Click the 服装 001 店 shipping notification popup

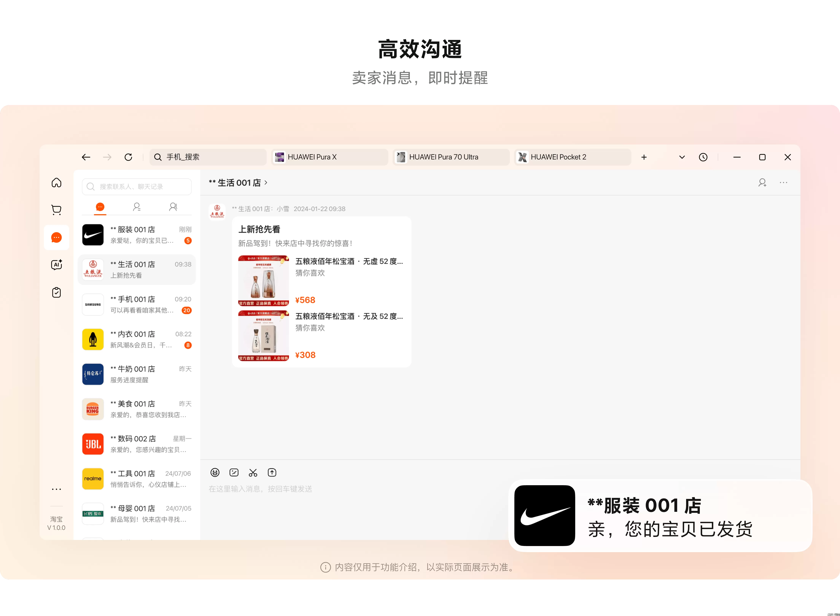pos(660,516)
